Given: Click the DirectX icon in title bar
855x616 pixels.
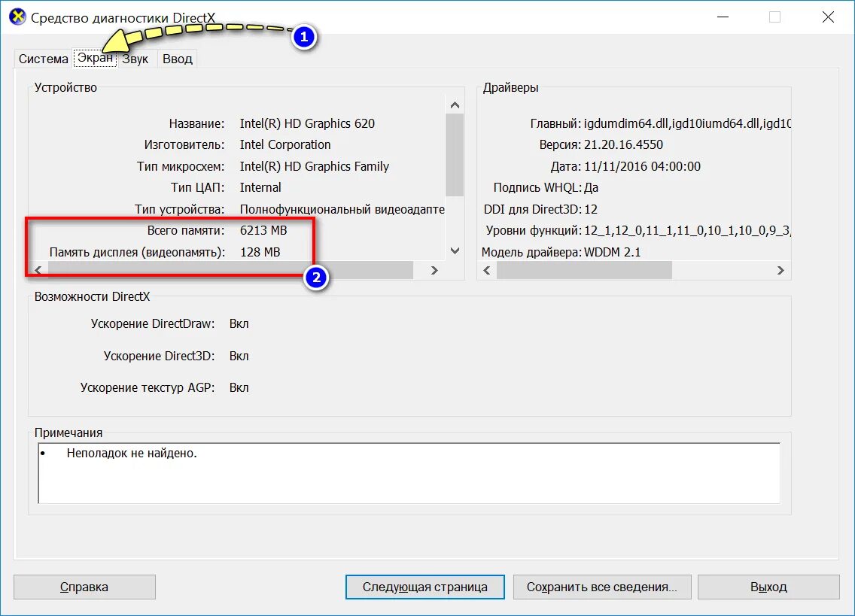Looking at the screenshot, I should (x=17, y=17).
